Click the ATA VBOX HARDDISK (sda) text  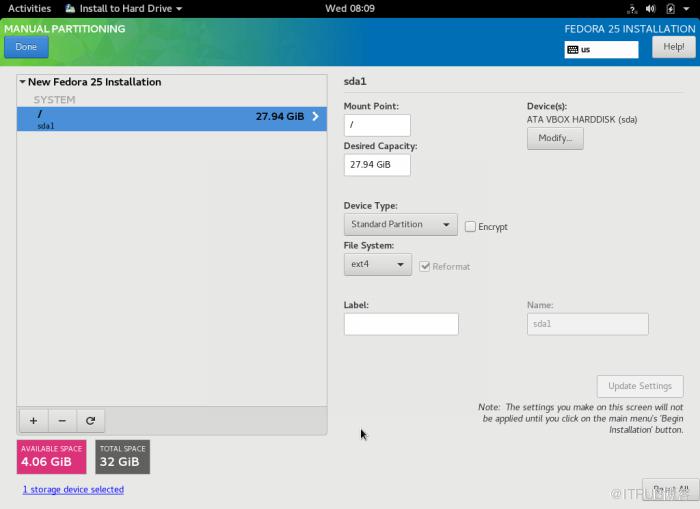pyautogui.click(x=582, y=120)
